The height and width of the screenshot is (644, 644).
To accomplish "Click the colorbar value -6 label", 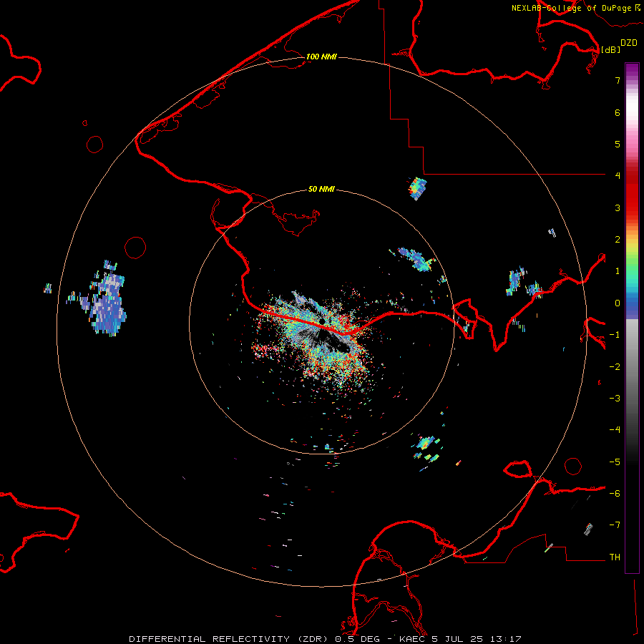I will [x=615, y=494].
